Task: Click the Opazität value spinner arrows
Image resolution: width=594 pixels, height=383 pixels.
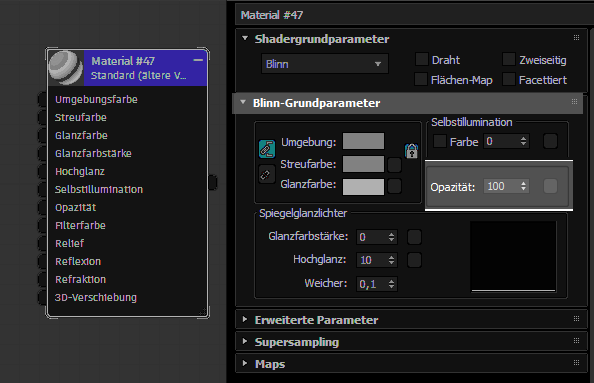Action: click(523, 186)
